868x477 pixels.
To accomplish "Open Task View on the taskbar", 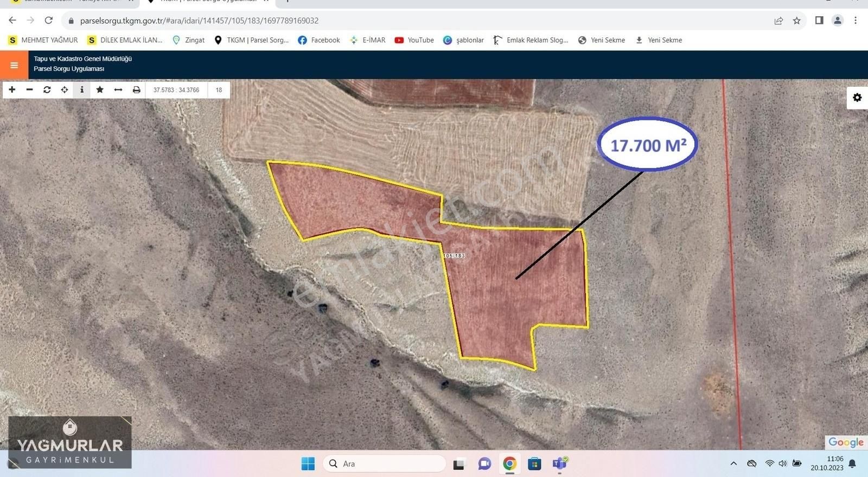I will click(x=459, y=463).
